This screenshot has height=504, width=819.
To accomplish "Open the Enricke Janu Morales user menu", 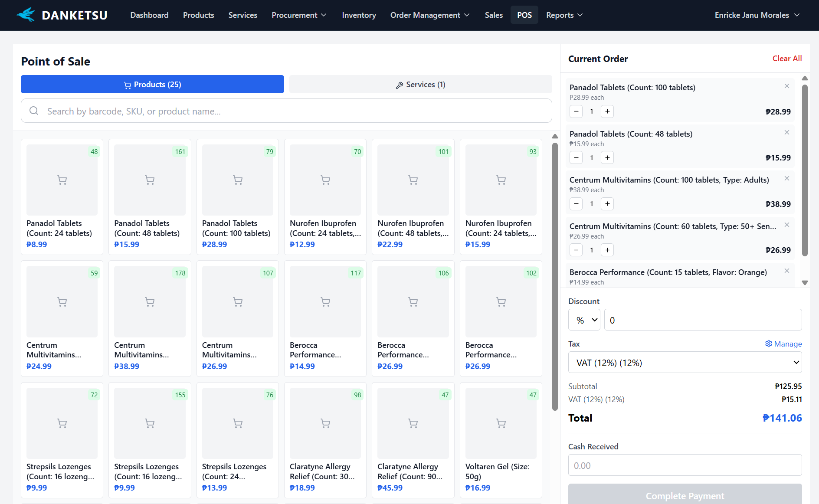I will tap(757, 15).
